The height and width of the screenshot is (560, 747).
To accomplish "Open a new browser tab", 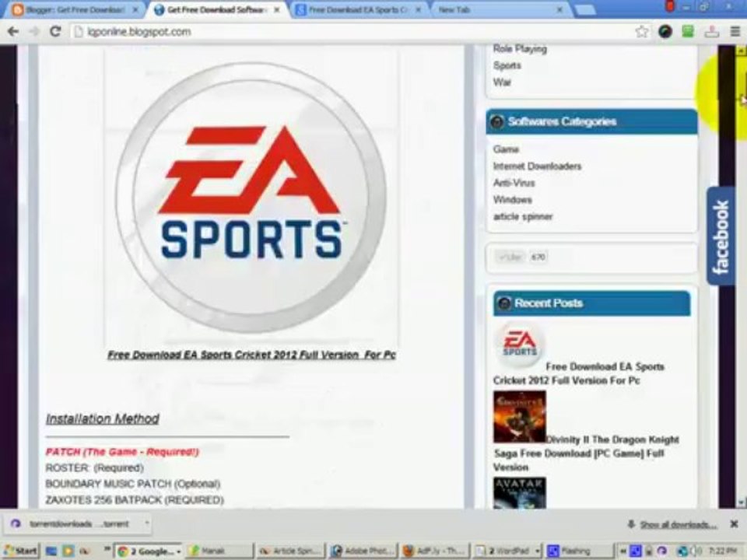I will coord(586,9).
